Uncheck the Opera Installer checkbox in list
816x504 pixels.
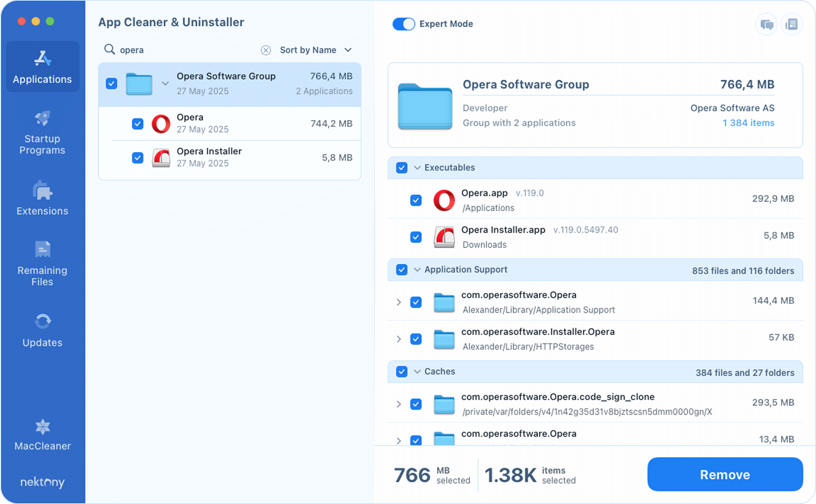click(x=138, y=157)
